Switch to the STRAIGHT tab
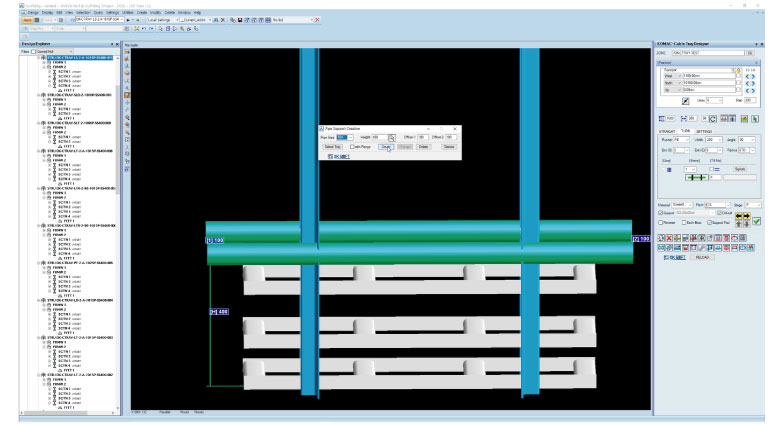This screenshot has height=425, width=784. tap(667, 132)
